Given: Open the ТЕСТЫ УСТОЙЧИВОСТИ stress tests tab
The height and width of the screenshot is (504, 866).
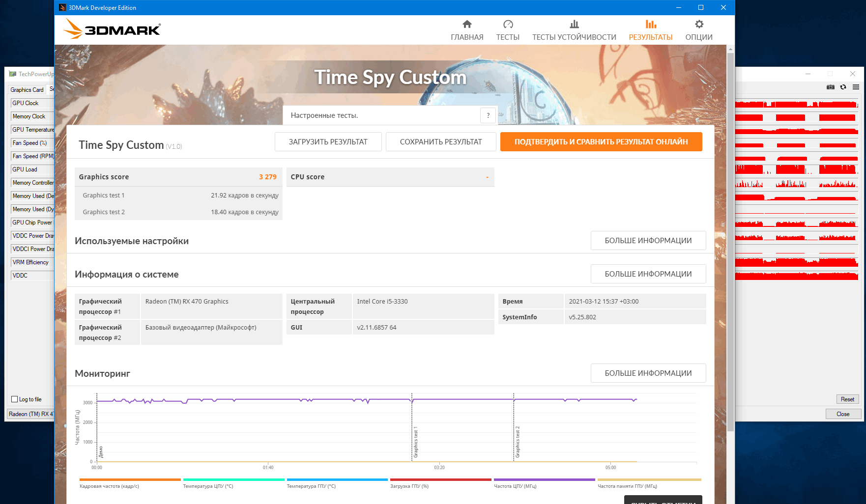Looking at the screenshot, I should tap(574, 30).
